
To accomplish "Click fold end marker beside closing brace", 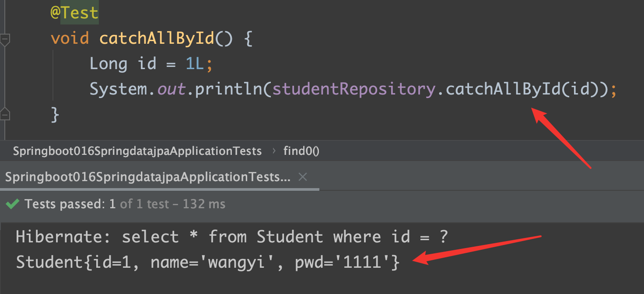I will (4, 115).
